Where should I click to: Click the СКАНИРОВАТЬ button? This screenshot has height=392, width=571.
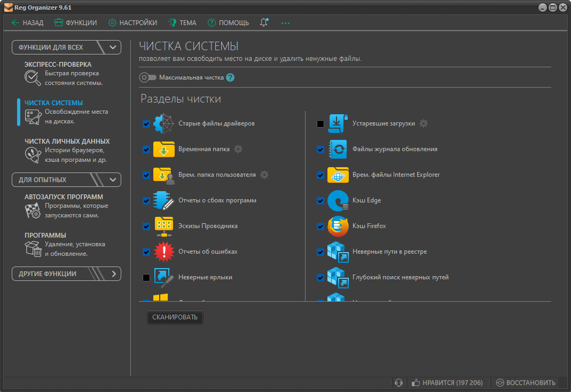pyautogui.click(x=175, y=317)
